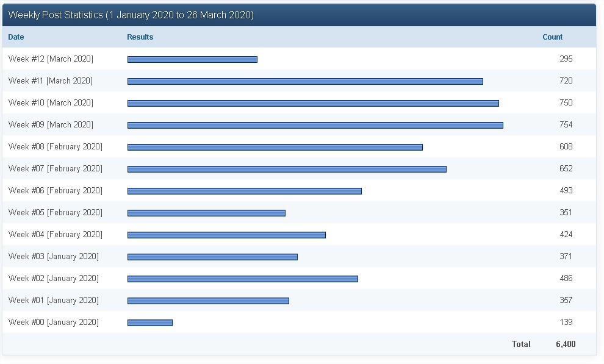Click the Week #03 [January 2020] label
Image resolution: width=604 pixels, height=364 pixels.
pos(53,256)
